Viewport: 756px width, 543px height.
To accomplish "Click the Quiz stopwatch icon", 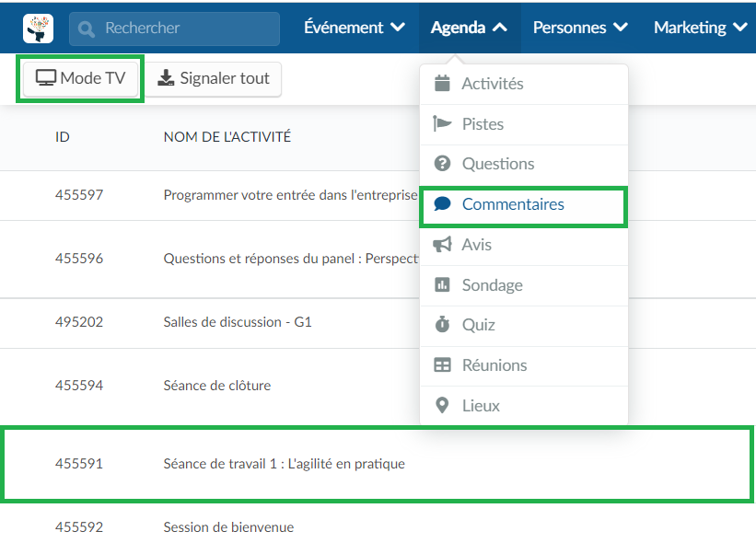I will pyautogui.click(x=442, y=324).
